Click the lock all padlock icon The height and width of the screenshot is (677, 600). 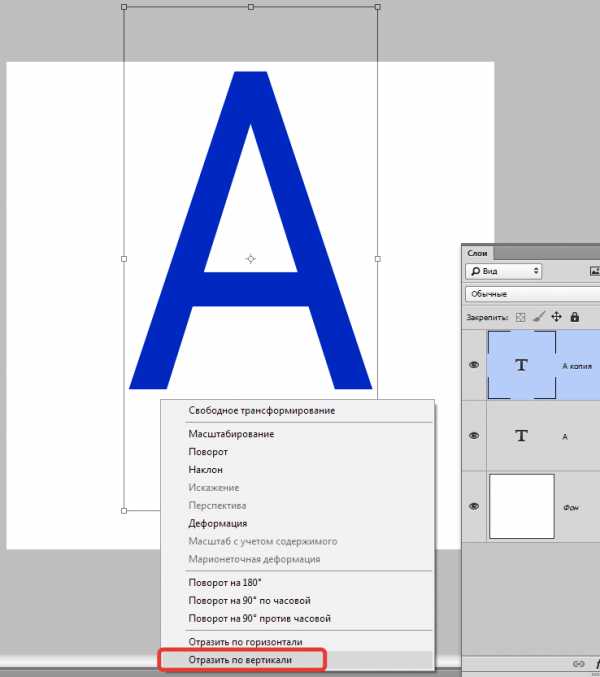574,317
